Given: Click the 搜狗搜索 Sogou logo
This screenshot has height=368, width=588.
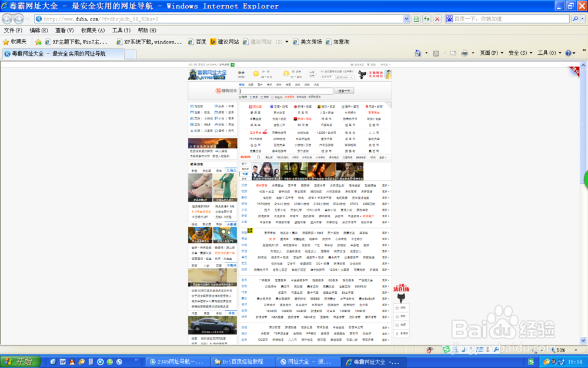Looking at the screenshot, I should click(x=226, y=91).
